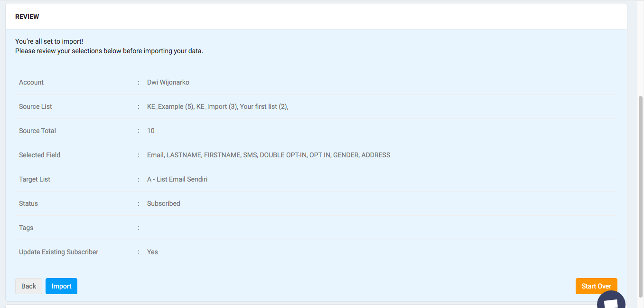The height and width of the screenshot is (308, 644).
Task: Click the blue Import button
Action: (x=61, y=286)
